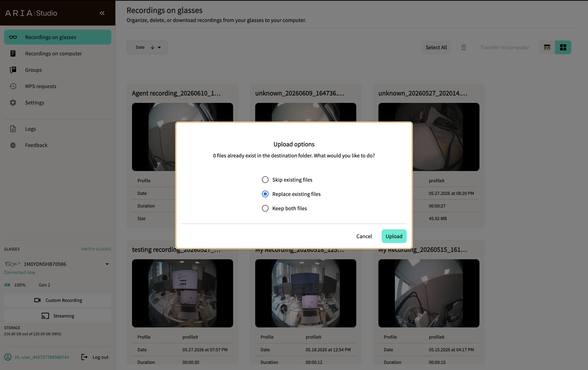Click the battery icon showing 100%
Image resolution: width=588 pixels, height=370 pixels.
[7, 285]
